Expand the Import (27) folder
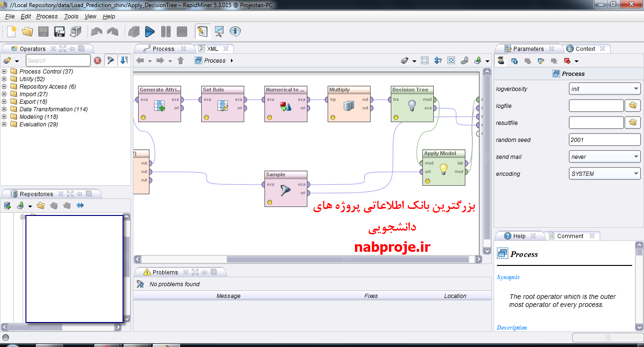Screen dimensions: 644x347 pos(4,94)
